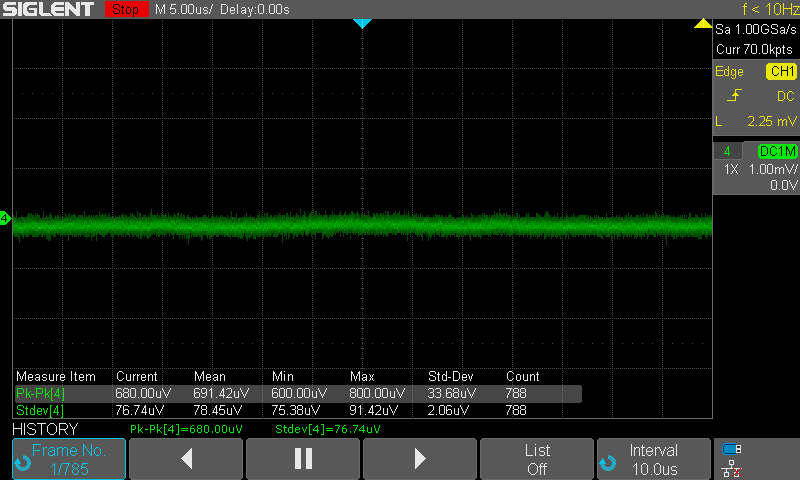Pause the history playback

pos(303,459)
